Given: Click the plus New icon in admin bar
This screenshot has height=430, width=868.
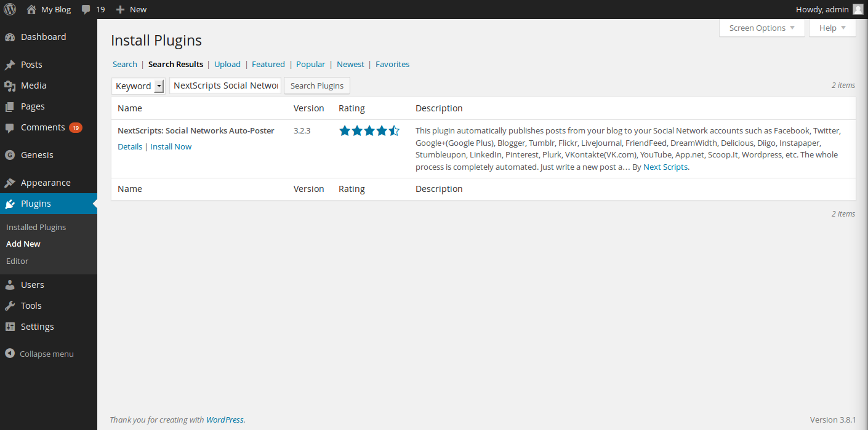Looking at the screenshot, I should (120, 10).
